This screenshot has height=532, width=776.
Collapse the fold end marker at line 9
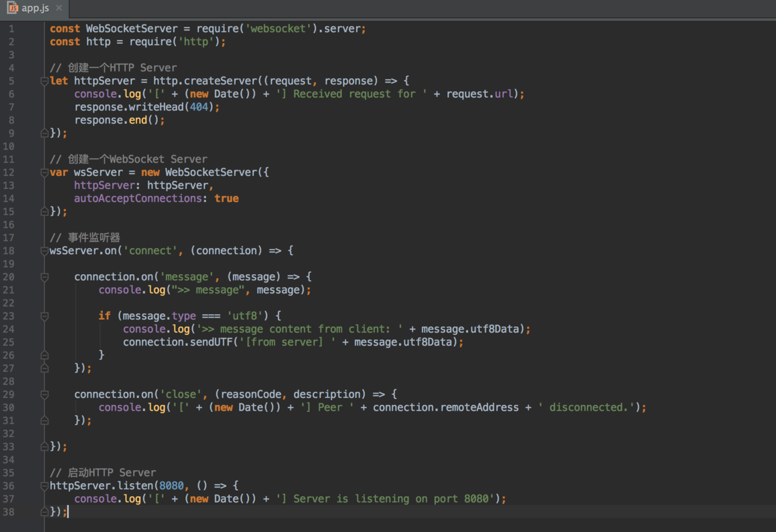pyautogui.click(x=44, y=133)
